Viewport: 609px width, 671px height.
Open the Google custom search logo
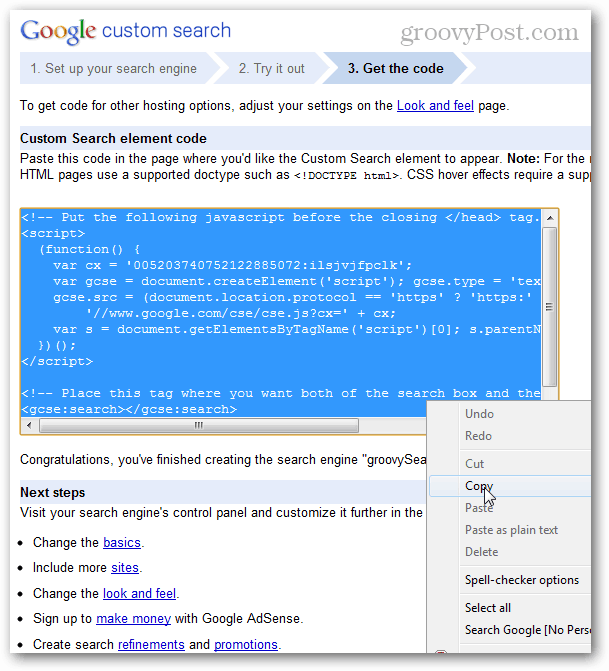tap(125, 31)
